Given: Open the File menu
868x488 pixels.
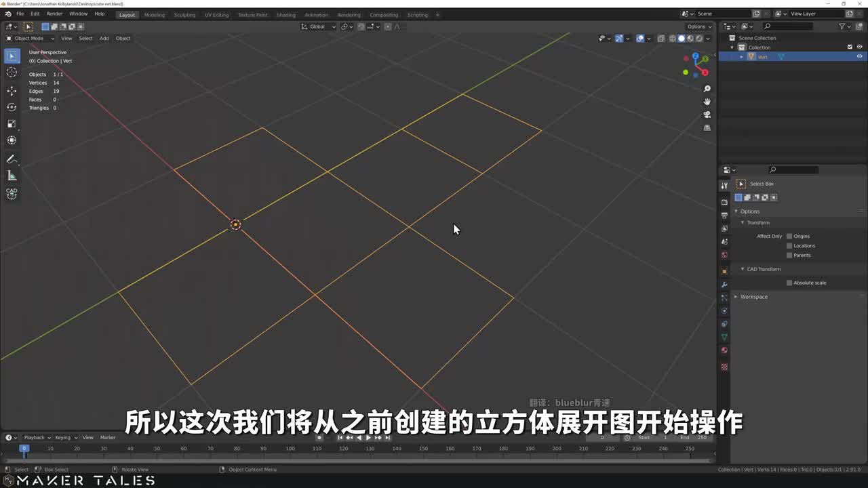Looking at the screenshot, I should point(20,14).
